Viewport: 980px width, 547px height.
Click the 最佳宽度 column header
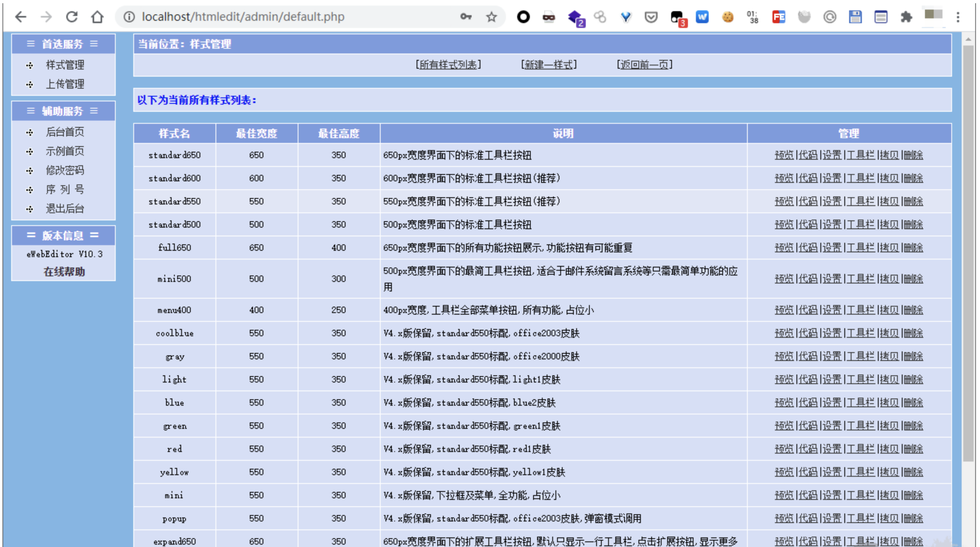[257, 133]
